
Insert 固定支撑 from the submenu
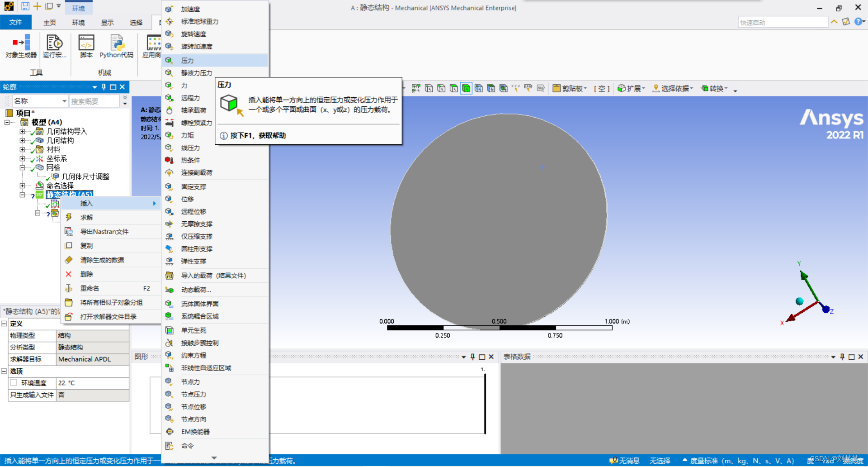(x=193, y=187)
